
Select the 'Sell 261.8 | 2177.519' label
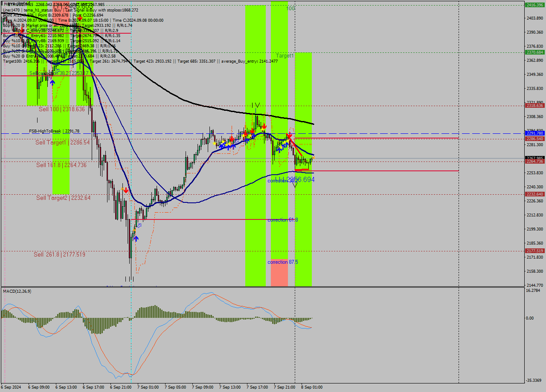pyautogui.click(x=60, y=254)
